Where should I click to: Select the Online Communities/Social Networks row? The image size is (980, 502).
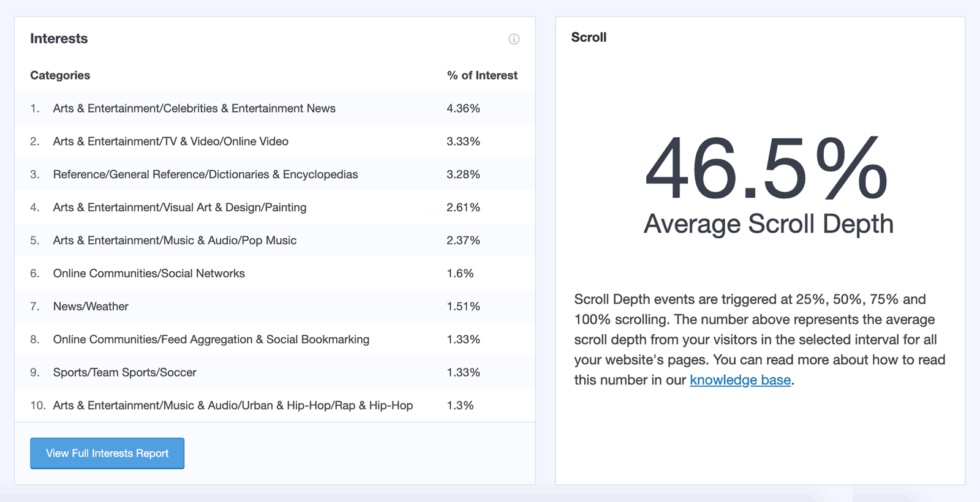(x=148, y=273)
